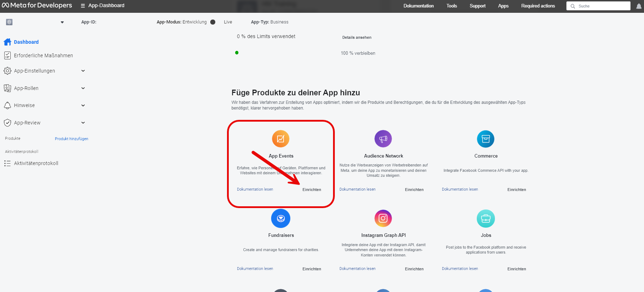Focus the Suche search field
Viewport: 644px width, 292px height.
pyautogui.click(x=598, y=6)
